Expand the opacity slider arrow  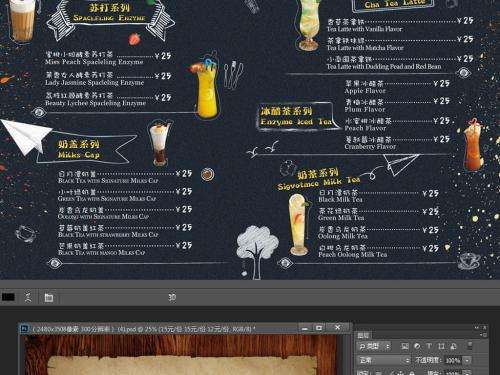coord(467,360)
